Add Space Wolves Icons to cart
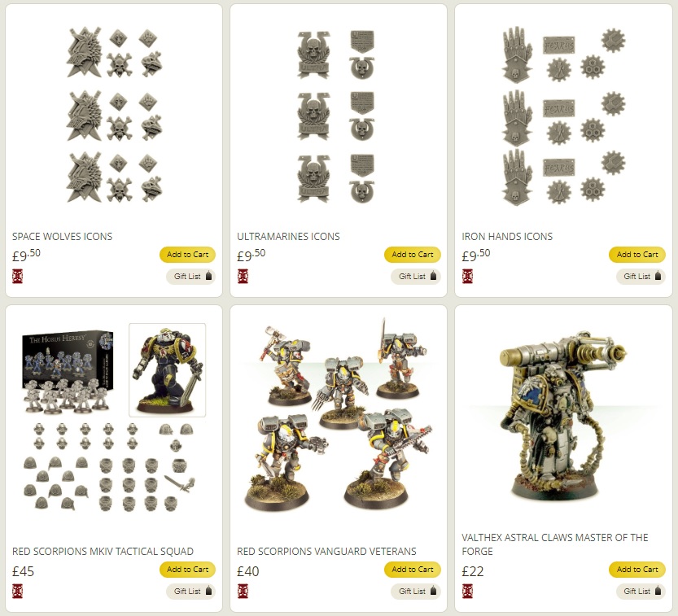 [x=187, y=255]
